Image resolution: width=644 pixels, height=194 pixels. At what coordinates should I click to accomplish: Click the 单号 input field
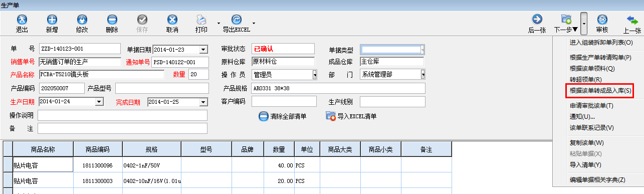(x=80, y=49)
